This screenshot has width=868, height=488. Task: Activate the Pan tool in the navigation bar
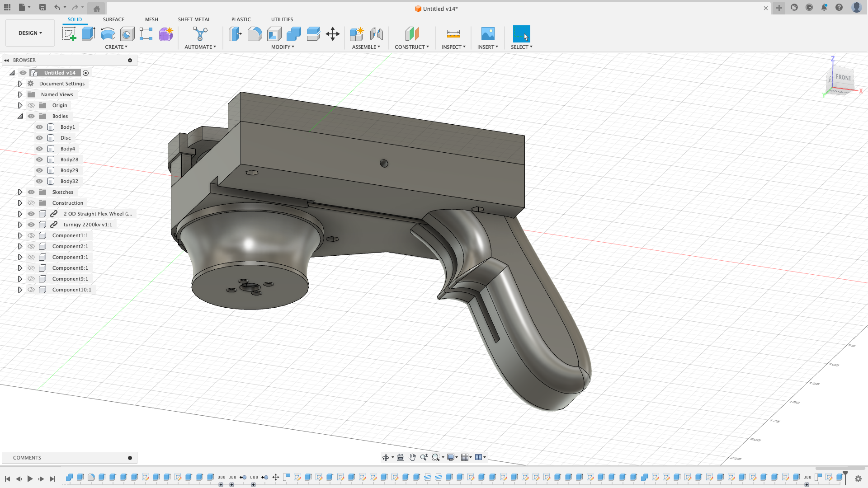pos(412,457)
